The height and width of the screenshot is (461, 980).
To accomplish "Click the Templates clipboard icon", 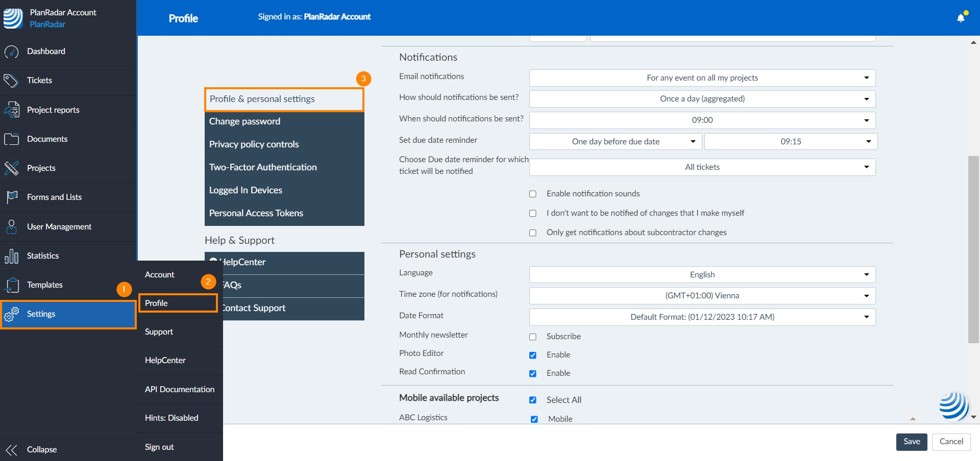I will pyautogui.click(x=11, y=285).
